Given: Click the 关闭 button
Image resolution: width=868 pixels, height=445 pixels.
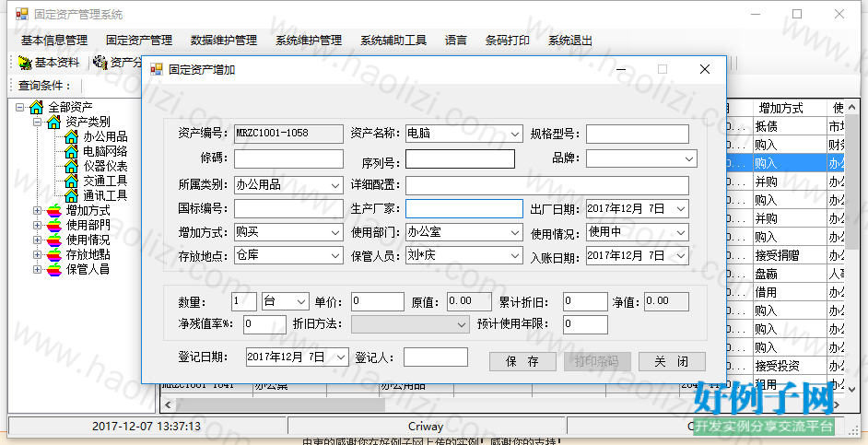Looking at the screenshot, I should [672, 361].
